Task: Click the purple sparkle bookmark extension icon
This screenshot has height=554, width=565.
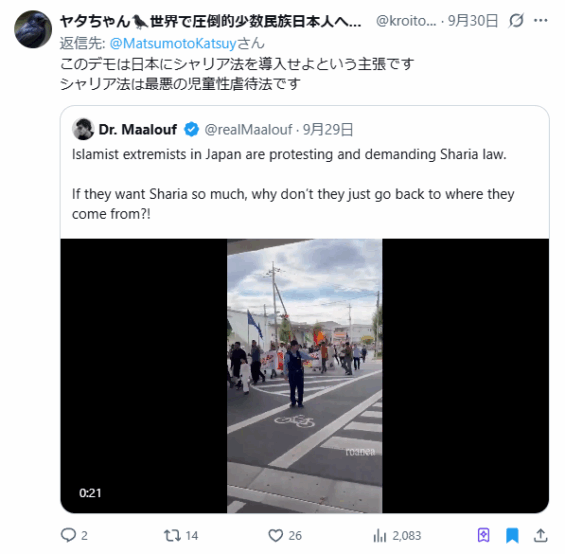Action: pos(484,535)
